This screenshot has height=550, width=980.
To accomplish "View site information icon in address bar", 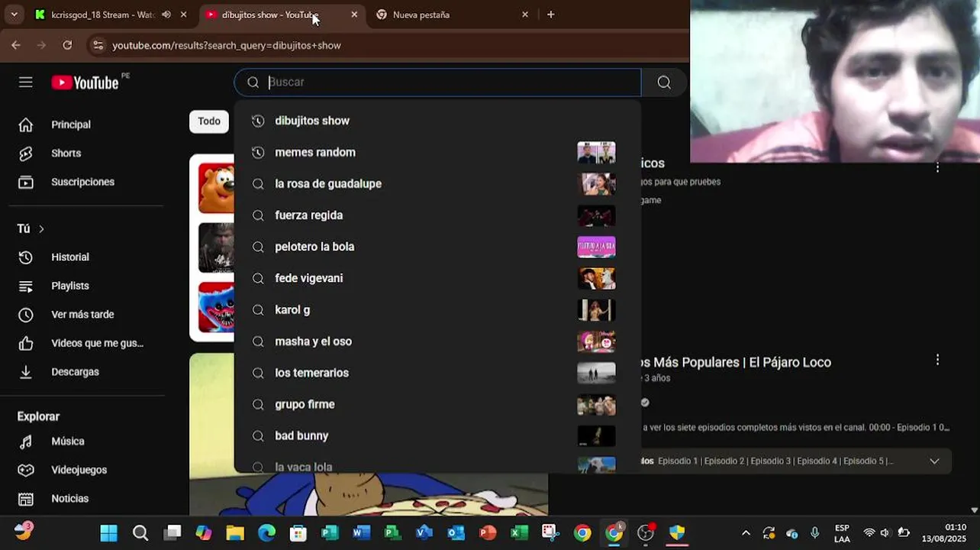I will [x=98, y=45].
